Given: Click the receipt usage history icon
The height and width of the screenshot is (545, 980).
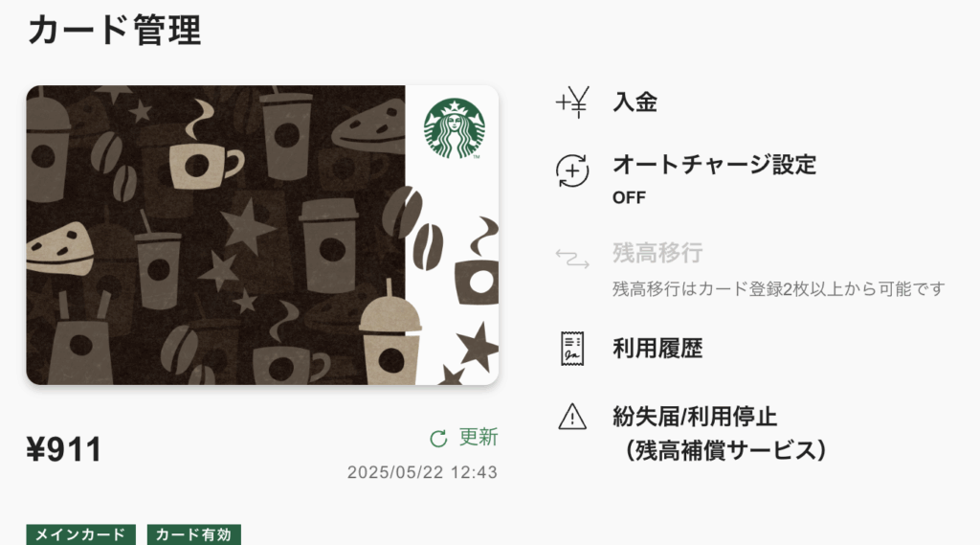Looking at the screenshot, I should coord(572,349).
